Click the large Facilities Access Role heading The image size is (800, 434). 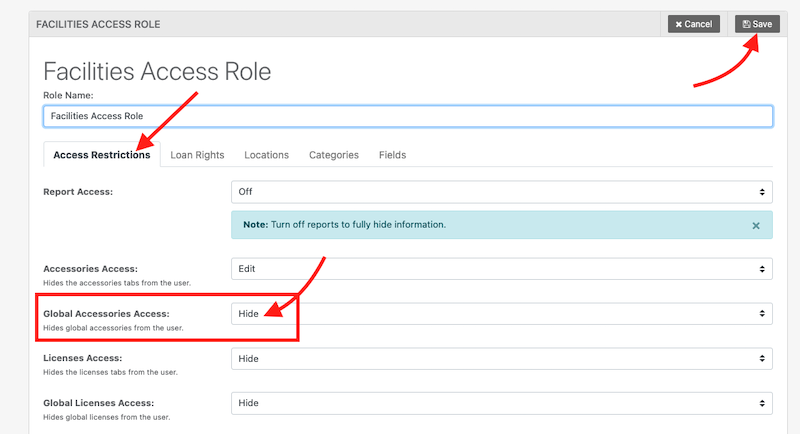pos(157,72)
